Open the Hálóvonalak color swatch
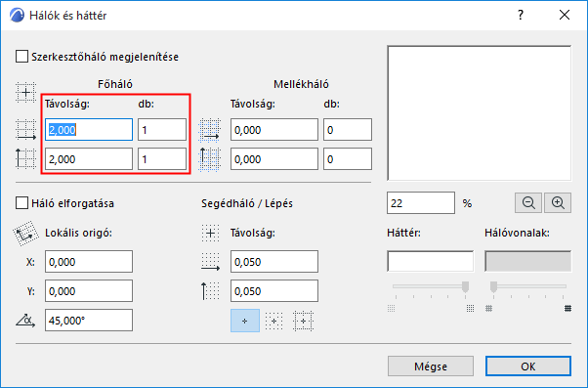 [x=528, y=261]
